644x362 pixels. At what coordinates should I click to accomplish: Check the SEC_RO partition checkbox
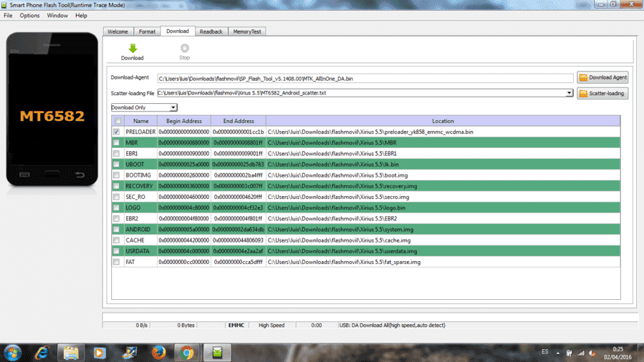(x=117, y=197)
